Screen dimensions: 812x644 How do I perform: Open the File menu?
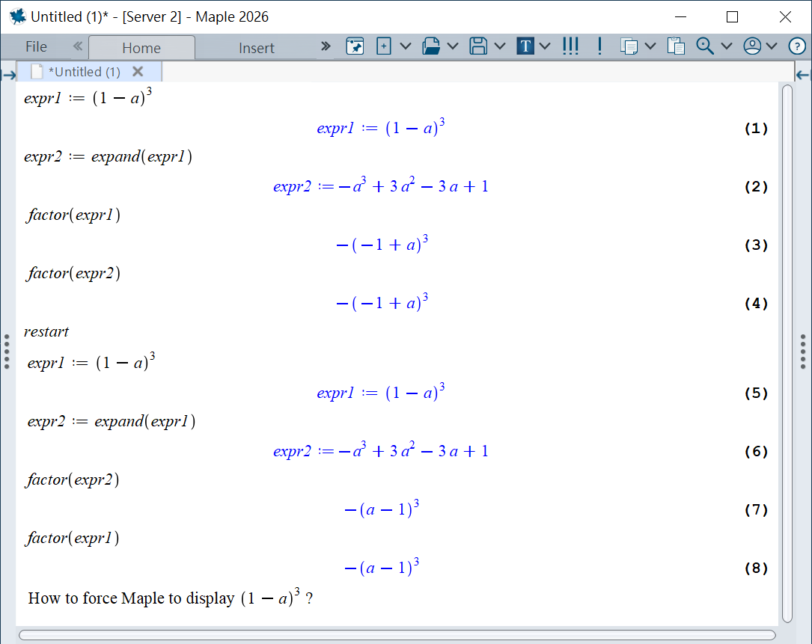[x=36, y=46]
